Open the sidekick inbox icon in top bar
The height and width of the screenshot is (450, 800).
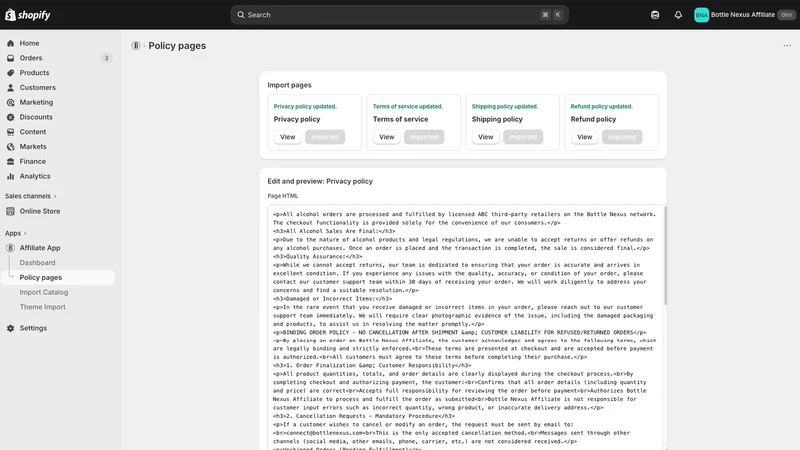click(655, 15)
